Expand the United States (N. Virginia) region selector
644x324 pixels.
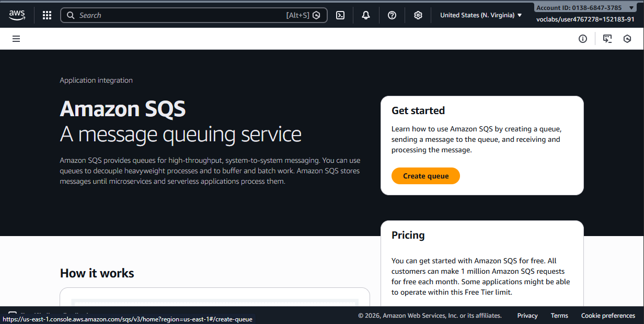coord(481,15)
